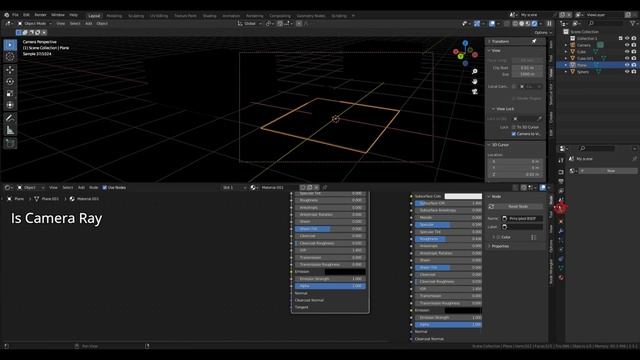Click the pin icon in Transform panel
The height and width of the screenshot is (360, 640).
coord(534,41)
